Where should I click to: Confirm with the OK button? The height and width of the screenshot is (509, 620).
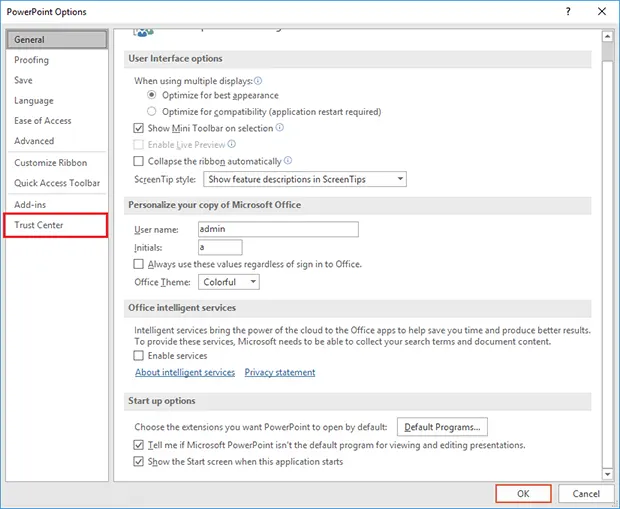point(524,494)
